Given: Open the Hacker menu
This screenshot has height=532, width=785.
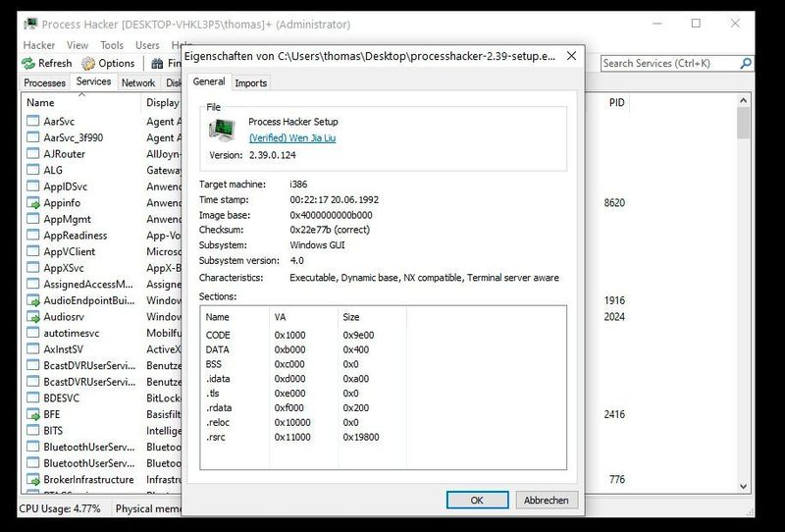Looking at the screenshot, I should tap(38, 45).
